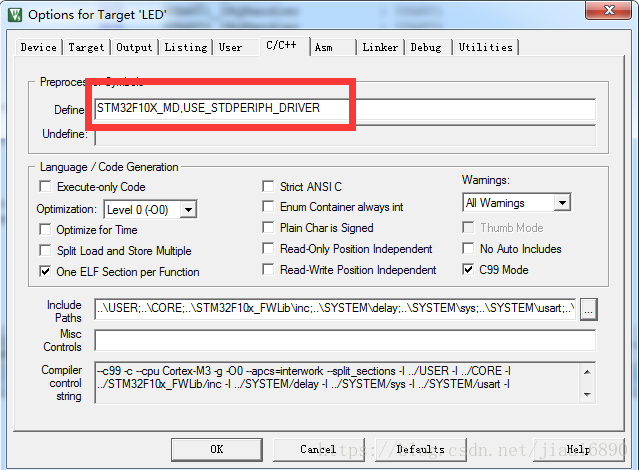Open Help for this dialog
Screen dimensions: 639x470
coord(579,450)
